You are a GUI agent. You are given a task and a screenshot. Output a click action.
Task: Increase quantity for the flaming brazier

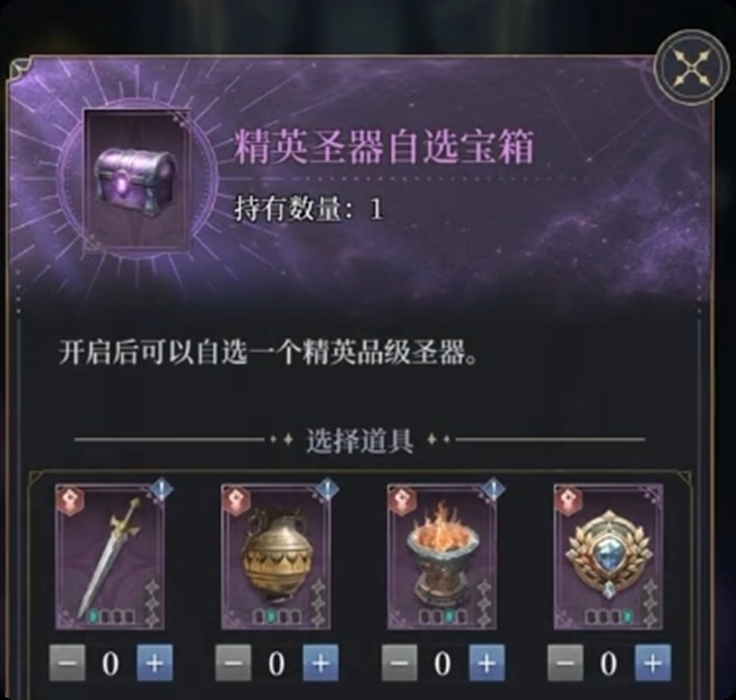[x=487, y=662]
